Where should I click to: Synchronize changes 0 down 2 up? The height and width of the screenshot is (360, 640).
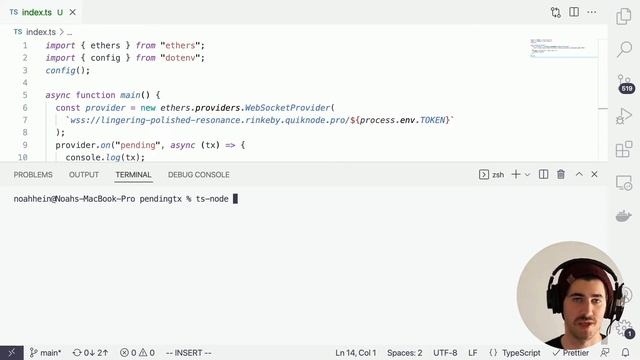point(90,353)
